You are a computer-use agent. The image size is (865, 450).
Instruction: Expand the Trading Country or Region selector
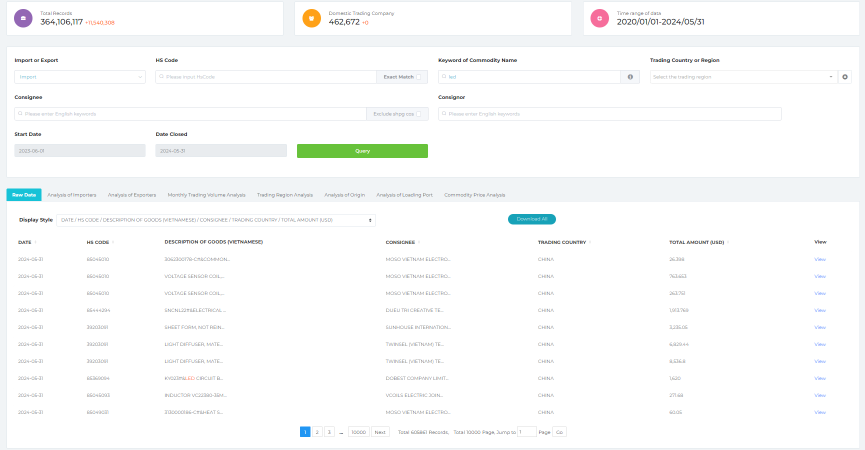[x=742, y=76]
